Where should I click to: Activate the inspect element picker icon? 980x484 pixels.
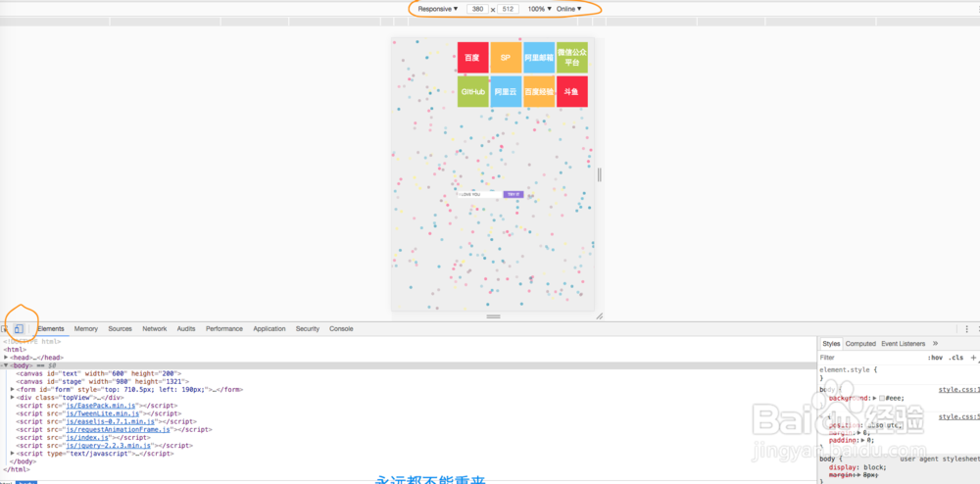(5, 328)
